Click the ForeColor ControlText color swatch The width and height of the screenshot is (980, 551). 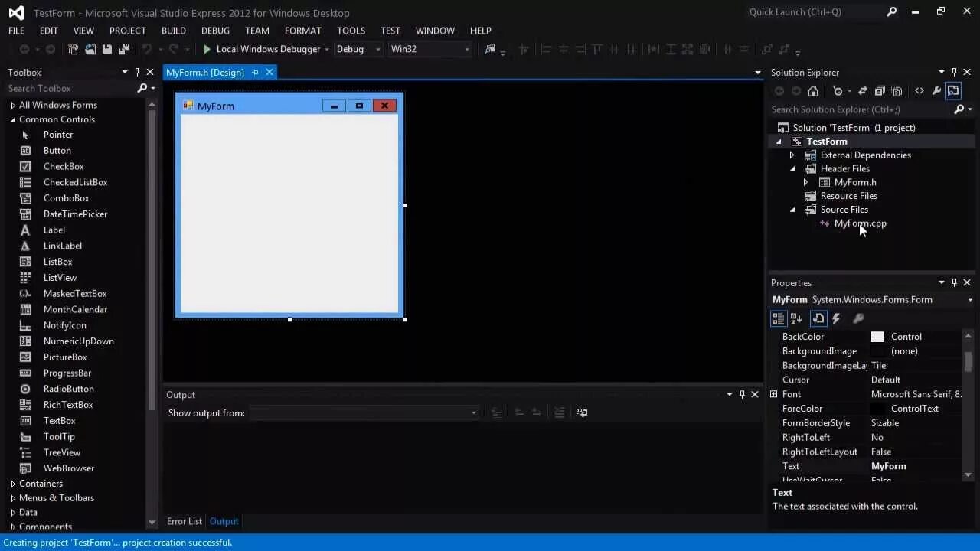(x=877, y=409)
